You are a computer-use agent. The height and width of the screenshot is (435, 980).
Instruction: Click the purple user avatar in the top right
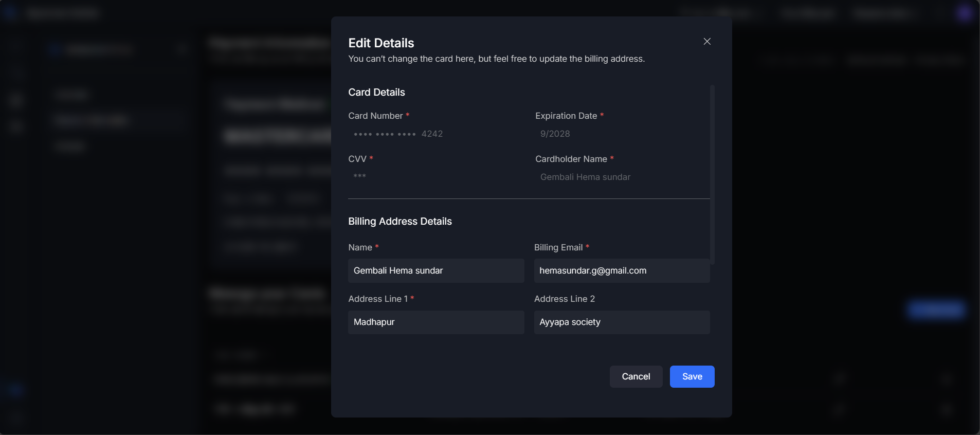(965, 13)
